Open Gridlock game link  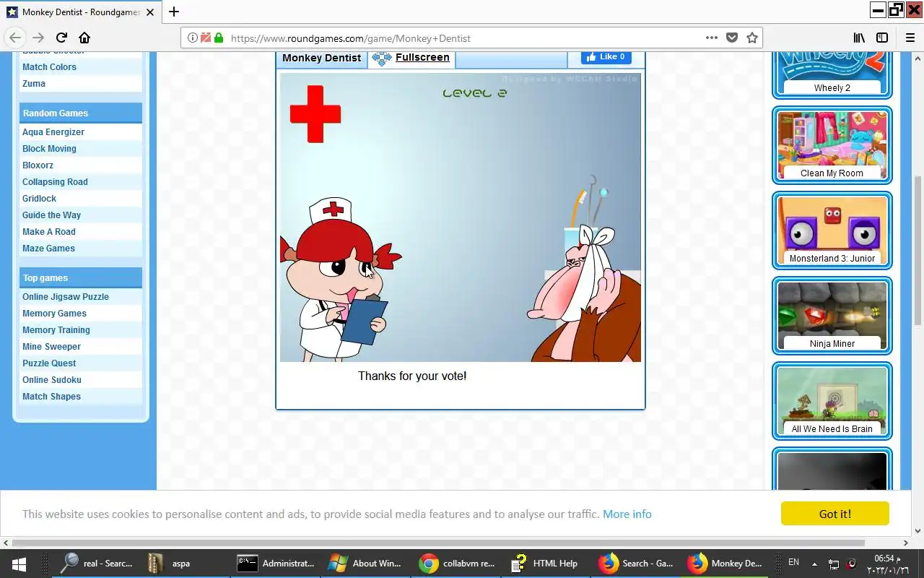[x=39, y=198]
